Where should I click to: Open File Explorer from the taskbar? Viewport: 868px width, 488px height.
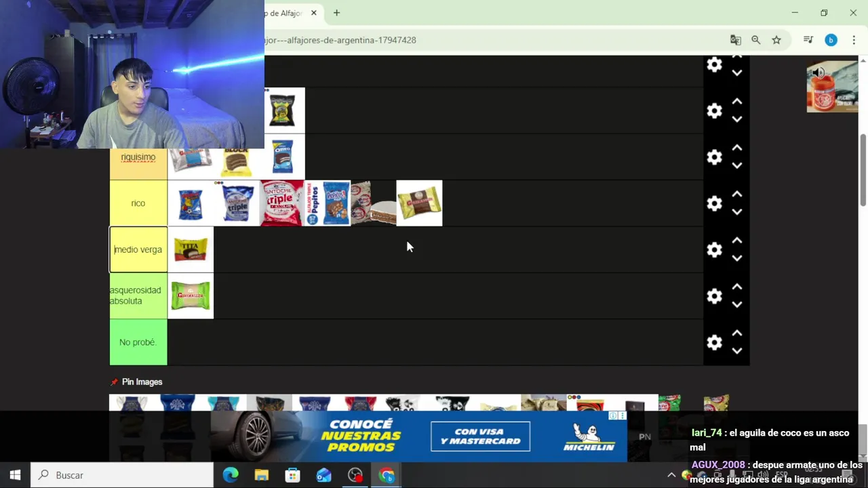tap(261, 475)
